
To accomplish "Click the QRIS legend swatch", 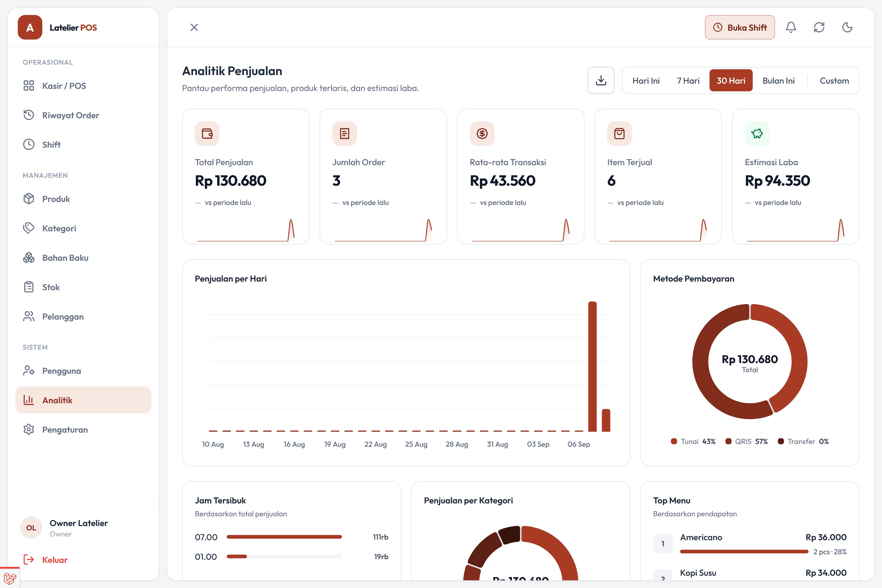I will (x=728, y=441).
